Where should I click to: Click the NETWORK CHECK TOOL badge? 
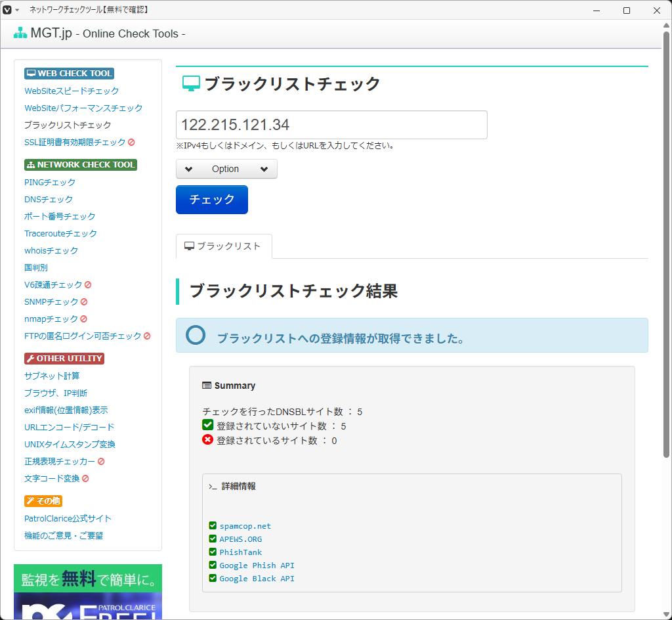[x=81, y=165]
